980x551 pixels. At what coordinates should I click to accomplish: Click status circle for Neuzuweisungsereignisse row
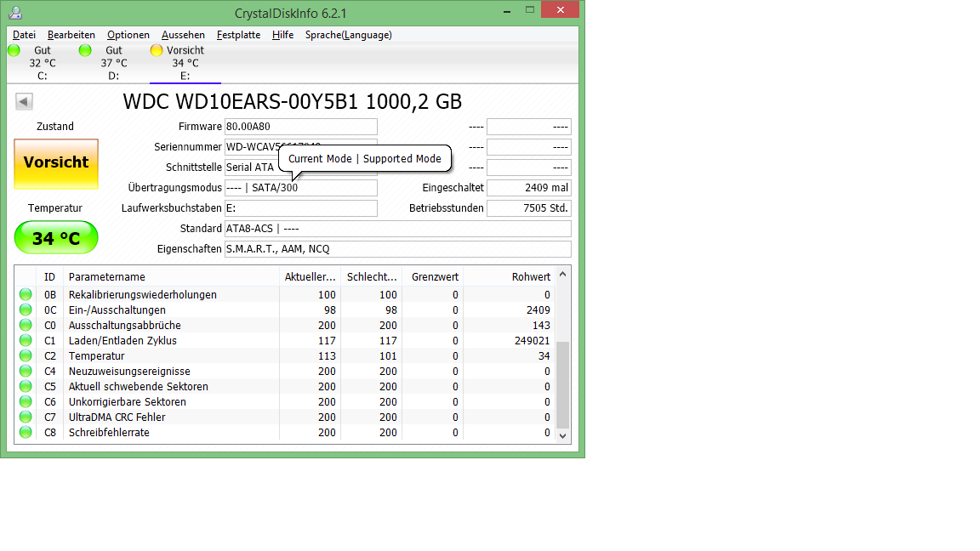coord(26,371)
